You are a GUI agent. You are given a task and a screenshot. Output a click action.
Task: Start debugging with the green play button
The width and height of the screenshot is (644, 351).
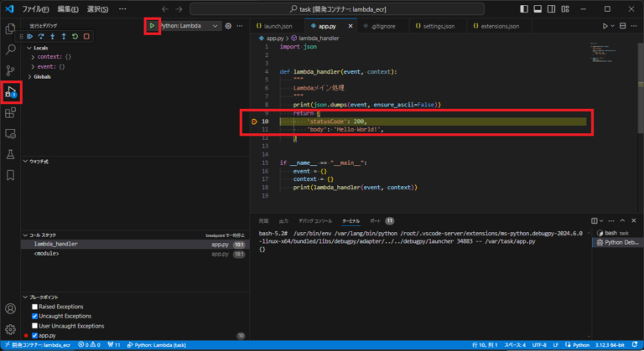152,26
